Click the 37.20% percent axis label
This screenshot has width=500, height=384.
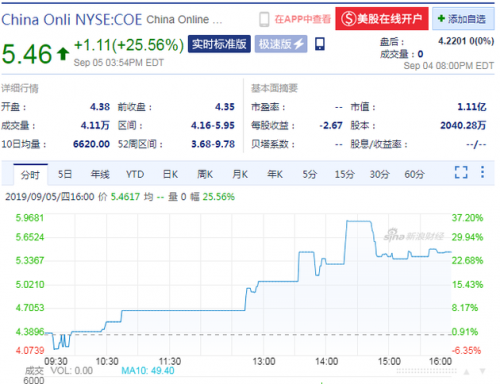[x=467, y=218]
